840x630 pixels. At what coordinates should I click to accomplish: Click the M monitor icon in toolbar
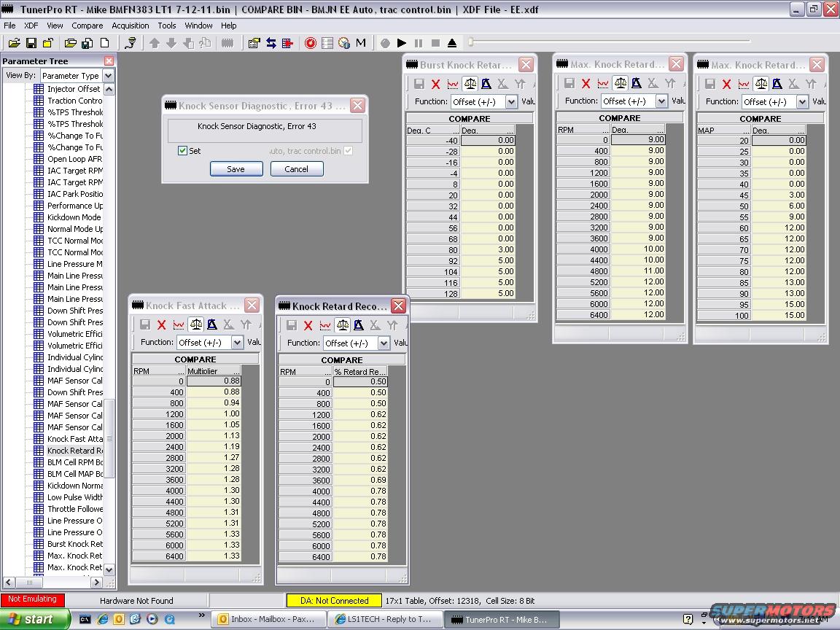(x=360, y=43)
